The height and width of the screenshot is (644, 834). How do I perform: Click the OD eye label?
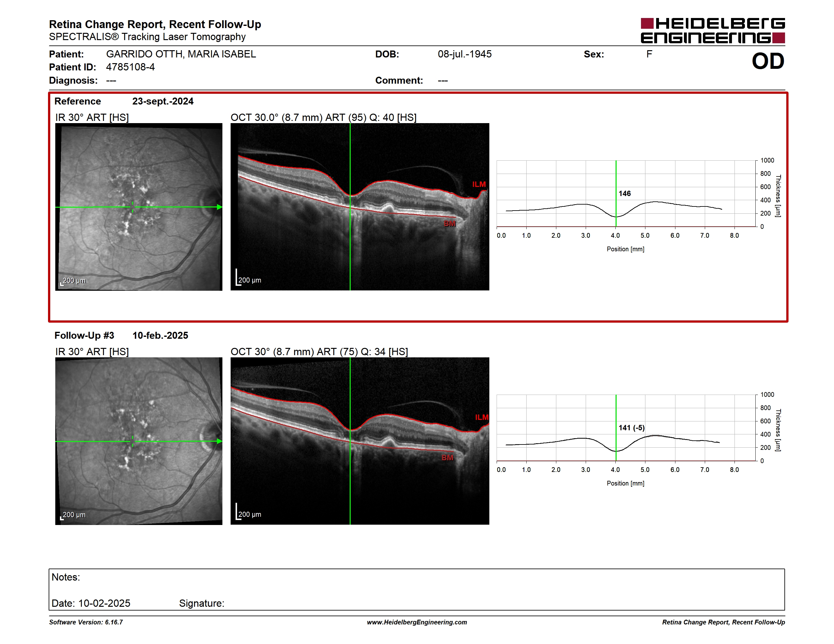[768, 62]
